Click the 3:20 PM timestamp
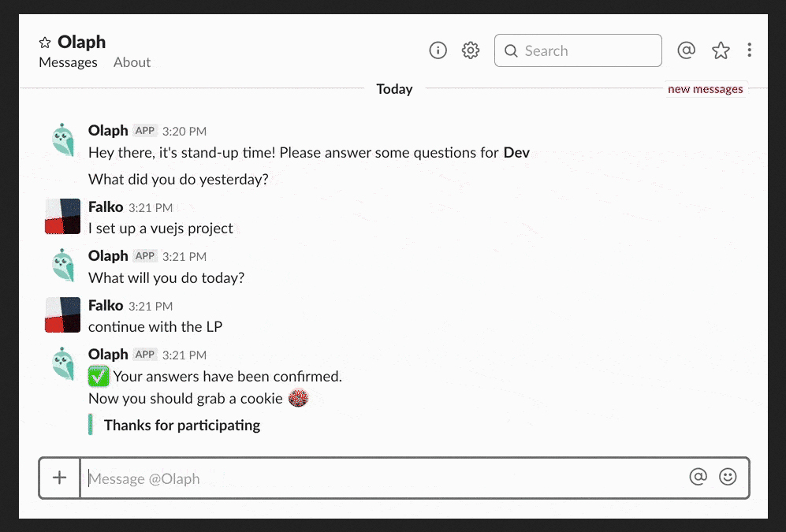This screenshot has width=786, height=532. click(184, 131)
